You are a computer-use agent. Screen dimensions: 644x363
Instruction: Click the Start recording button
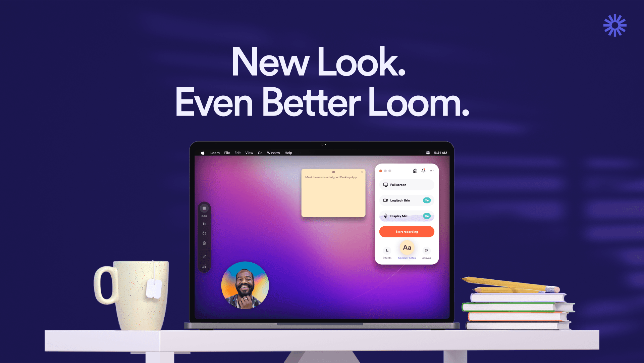click(407, 231)
